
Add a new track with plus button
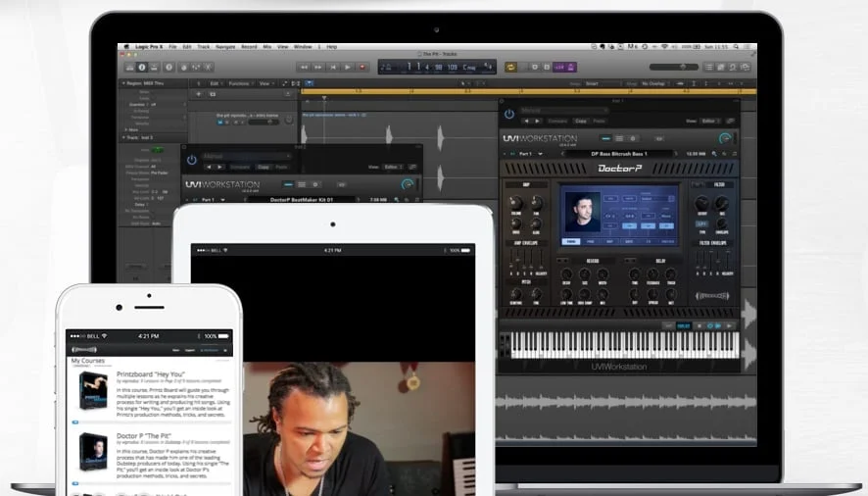199,94
